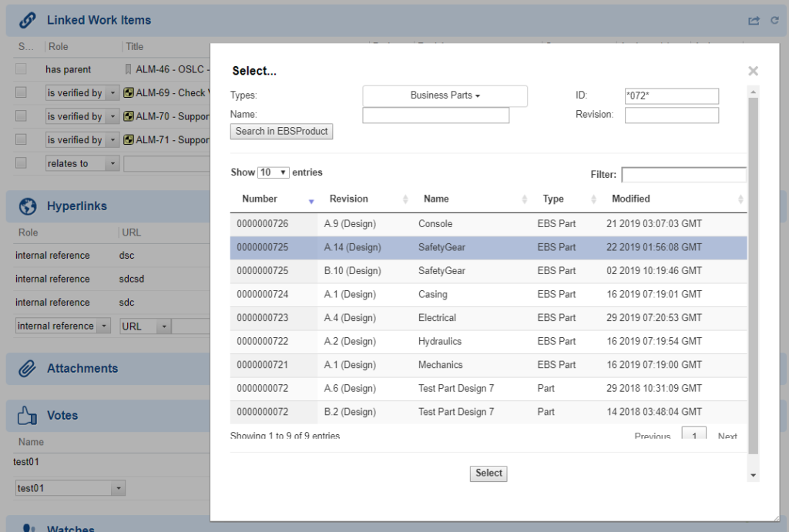This screenshot has width=789, height=532.
Task: Click the dialog scrollbar up arrow
Action: click(x=753, y=92)
